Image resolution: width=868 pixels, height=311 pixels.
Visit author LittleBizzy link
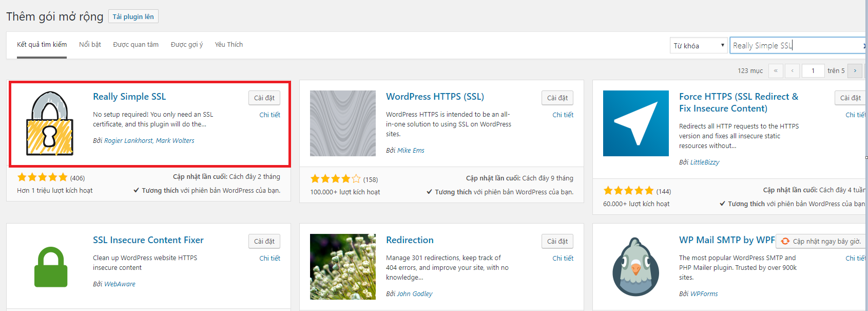click(x=705, y=162)
